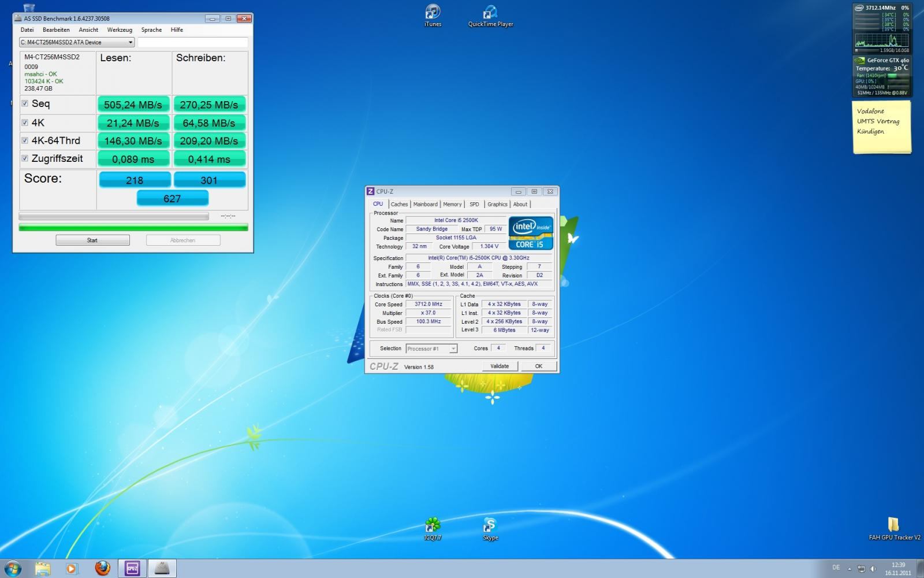
Task: Select the CPU tab in CPU-Z
Action: coord(378,203)
